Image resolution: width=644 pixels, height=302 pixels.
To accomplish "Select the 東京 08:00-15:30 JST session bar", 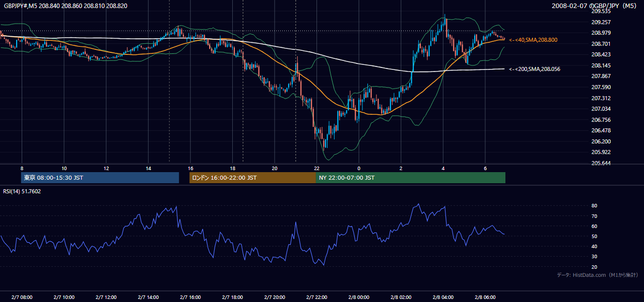I will tap(100, 178).
